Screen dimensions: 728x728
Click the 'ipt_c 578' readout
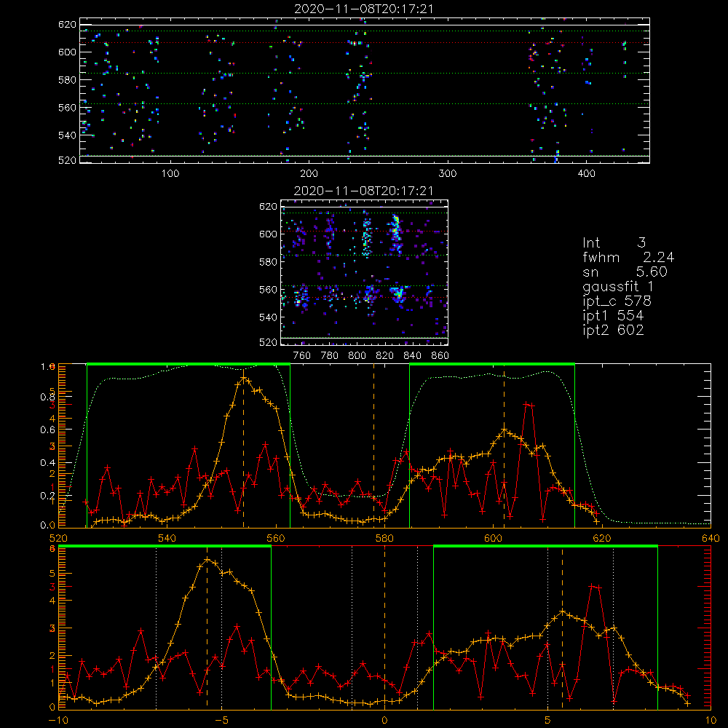(617, 301)
